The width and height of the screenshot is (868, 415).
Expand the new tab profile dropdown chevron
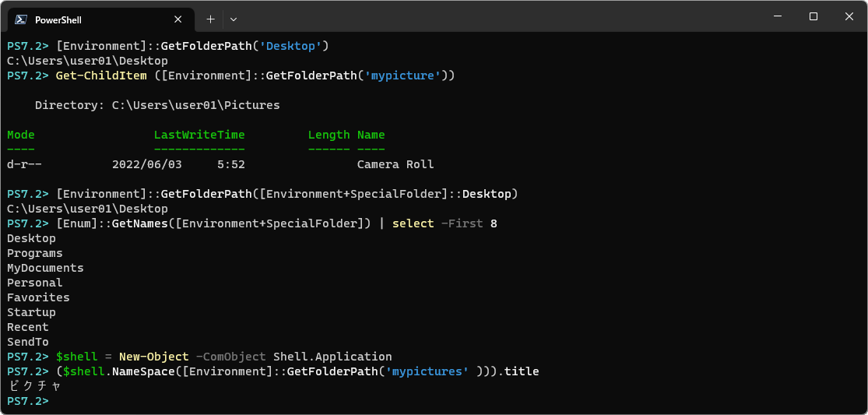tap(234, 19)
